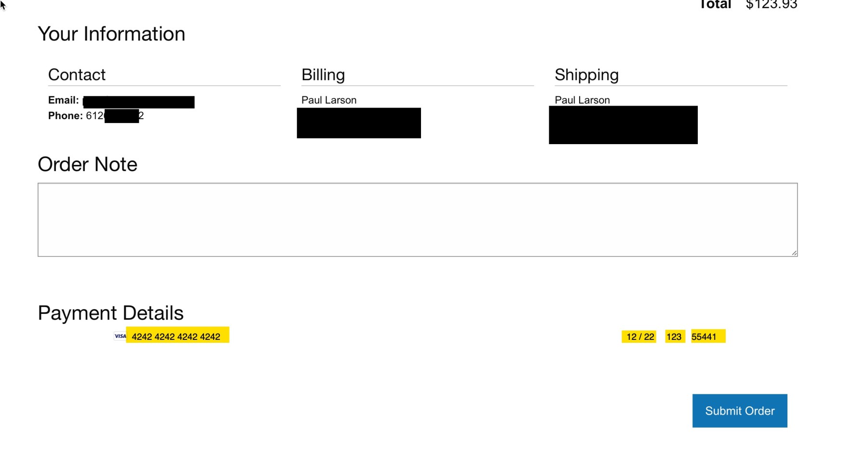868x472 pixels.
Task: Click the Order Note heading
Action: [x=87, y=164]
